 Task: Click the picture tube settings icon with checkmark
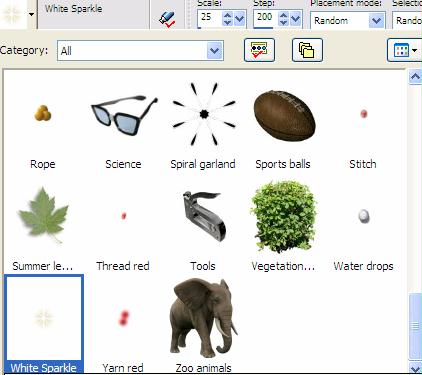pyautogui.click(x=167, y=19)
